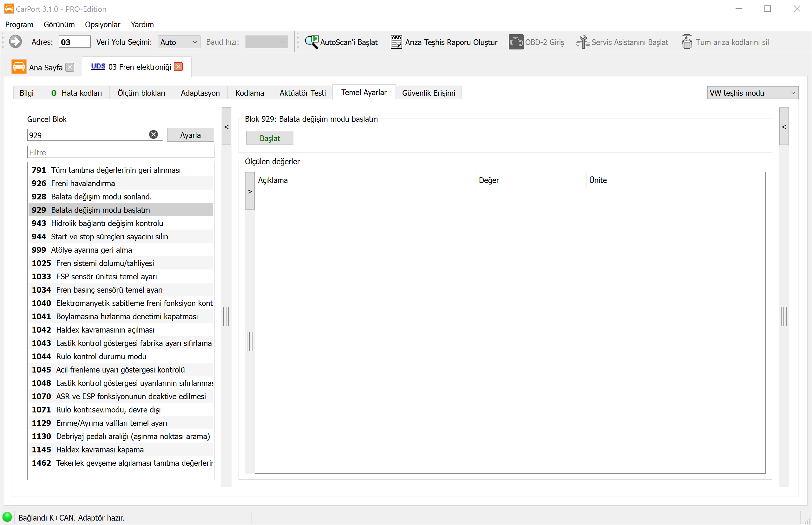Switch to the Aktüatör Testi tab
812x525 pixels.
point(303,93)
